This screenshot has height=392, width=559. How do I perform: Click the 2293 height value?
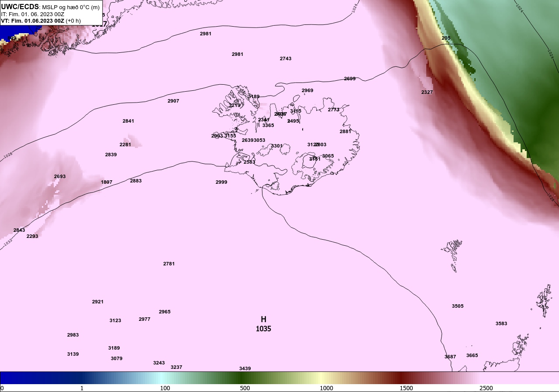click(32, 236)
